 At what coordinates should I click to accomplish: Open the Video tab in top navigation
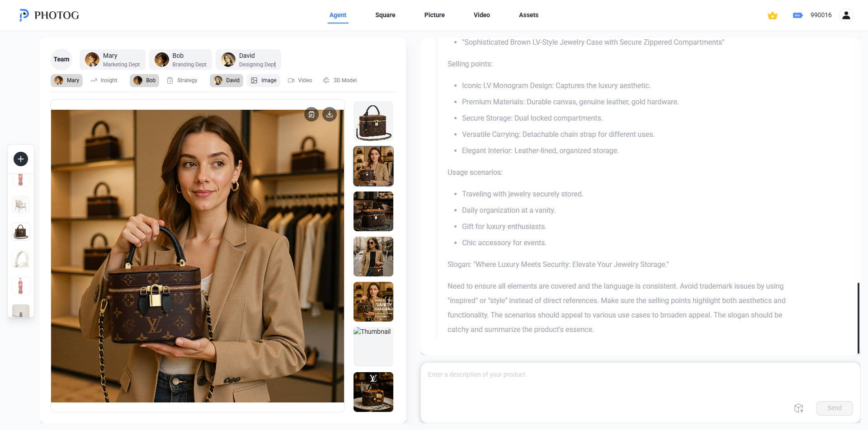tap(481, 15)
